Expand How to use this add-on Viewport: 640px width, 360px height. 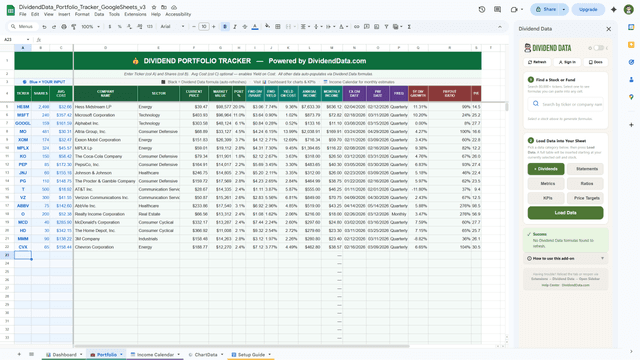[x=565, y=258]
